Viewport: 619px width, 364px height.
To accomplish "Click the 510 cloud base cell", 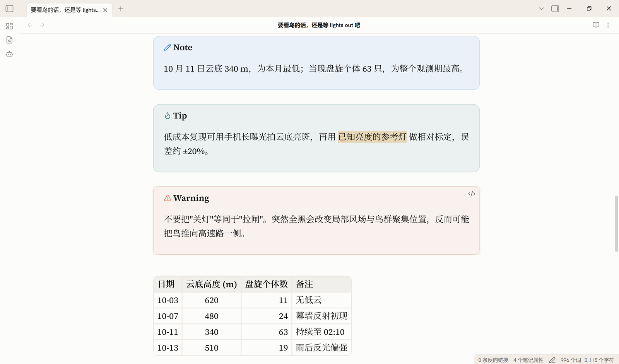I will click(x=212, y=348).
